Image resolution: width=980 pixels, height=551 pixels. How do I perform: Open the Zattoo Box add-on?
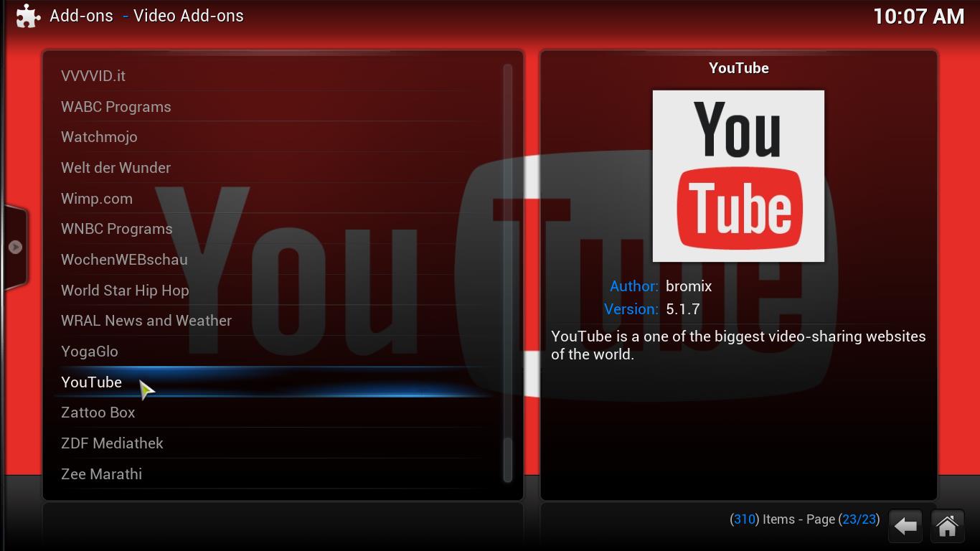click(x=98, y=413)
